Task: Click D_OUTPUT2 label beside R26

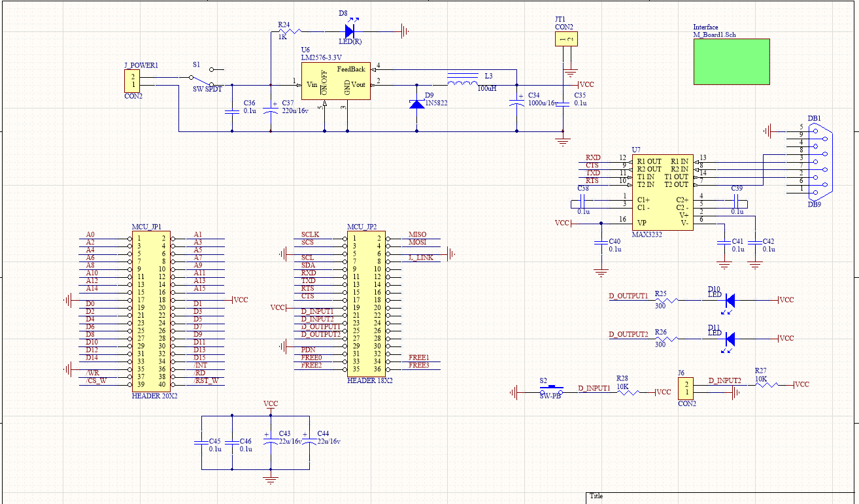Action: [628, 334]
